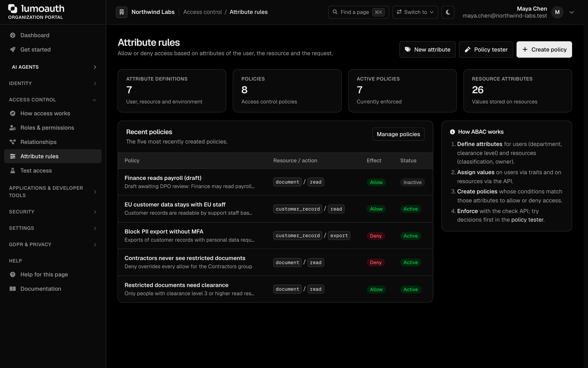
Task: Click the Inactive status badge
Action: click(x=412, y=182)
